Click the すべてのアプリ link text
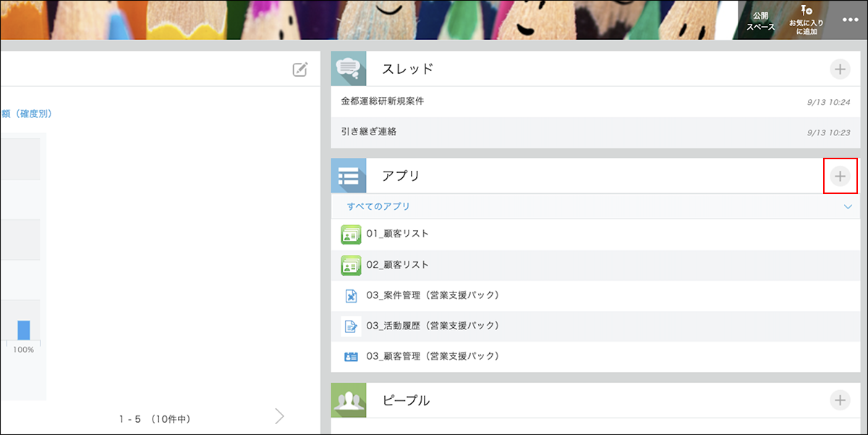The height and width of the screenshot is (435, 868). 378,207
